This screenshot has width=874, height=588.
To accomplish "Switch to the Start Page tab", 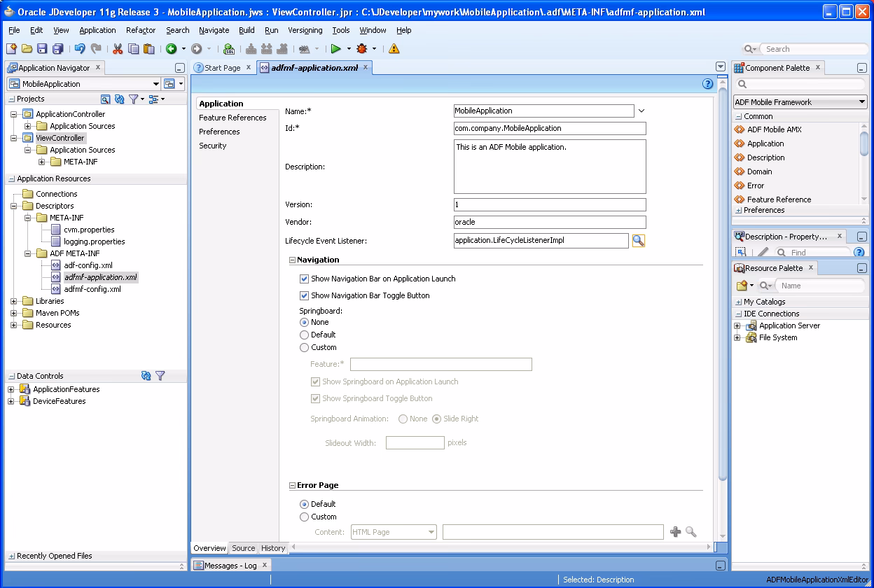I will (223, 68).
